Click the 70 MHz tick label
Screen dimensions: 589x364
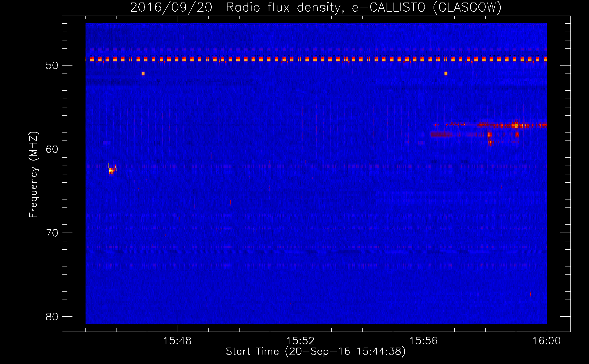pyautogui.click(x=52, y=233)
